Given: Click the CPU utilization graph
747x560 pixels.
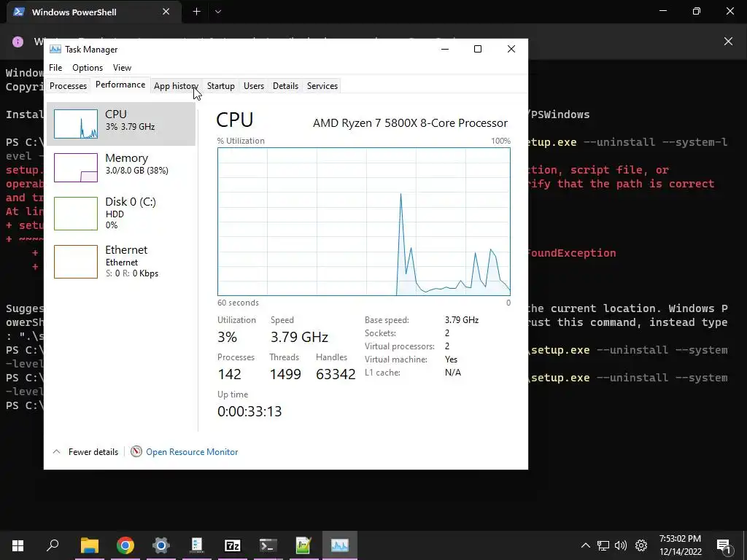Looking at the screenshot, I should click(x=364, y=222).
